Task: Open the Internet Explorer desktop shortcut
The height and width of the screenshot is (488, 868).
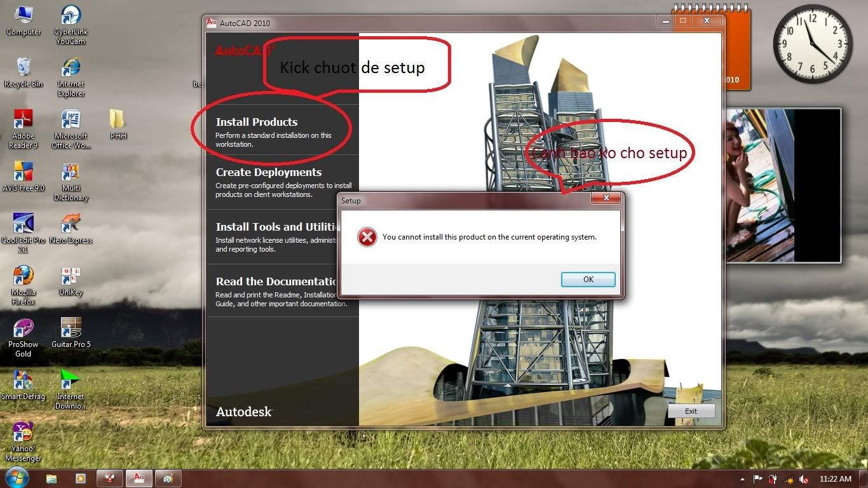Action: tap(71, 78)
